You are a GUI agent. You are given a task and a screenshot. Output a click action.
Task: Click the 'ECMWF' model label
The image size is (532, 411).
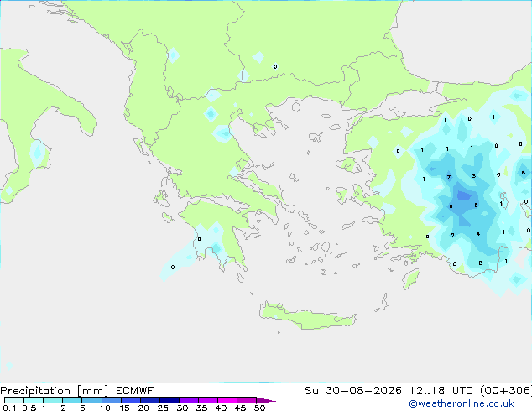[x=135, y=390]
